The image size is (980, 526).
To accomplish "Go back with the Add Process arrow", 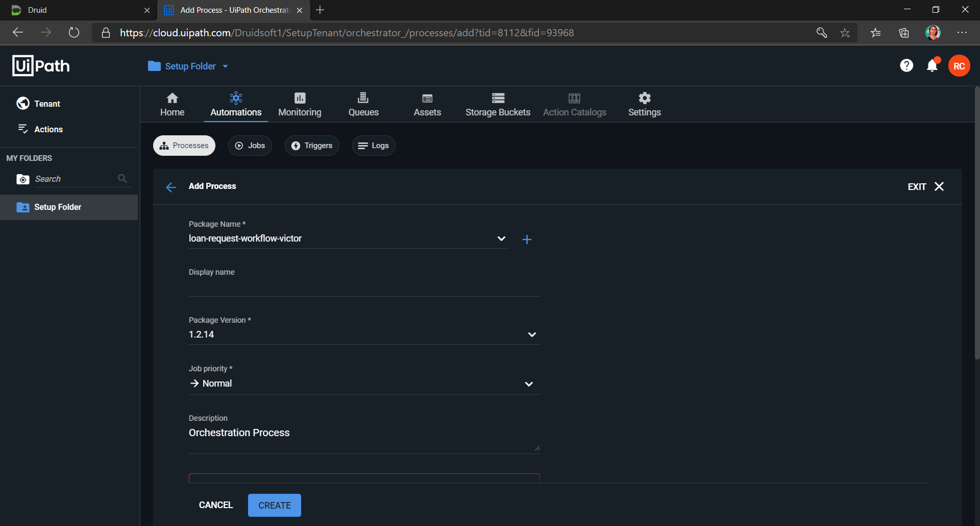I will point(171,187).
